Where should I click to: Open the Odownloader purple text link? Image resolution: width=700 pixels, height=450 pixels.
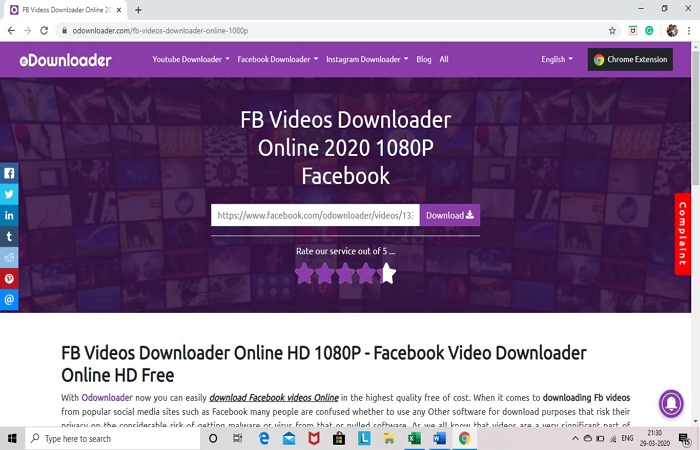click(107, 397)
